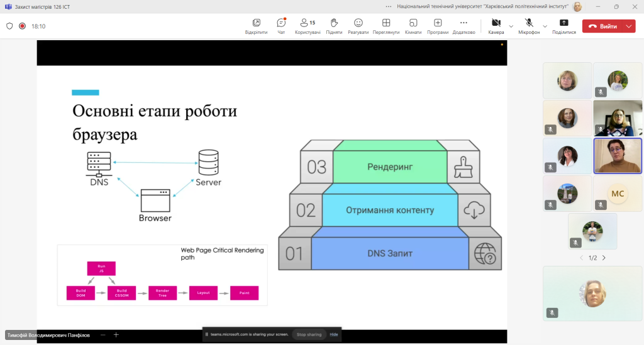
Task: Leave the meeting with Вийти
Action: click(x=603, y=26)
